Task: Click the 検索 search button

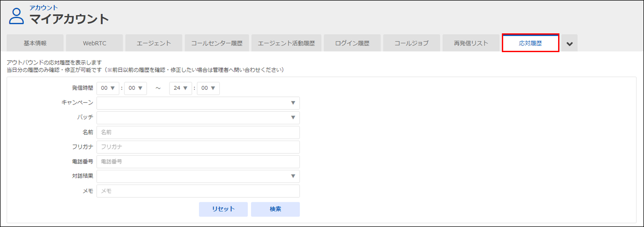Action: point(275,209)
